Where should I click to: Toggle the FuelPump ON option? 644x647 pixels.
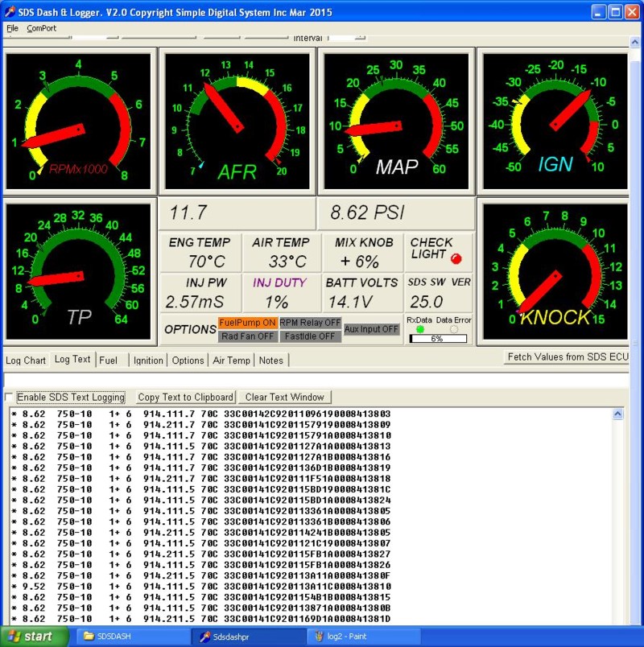[x=247, y=323]
